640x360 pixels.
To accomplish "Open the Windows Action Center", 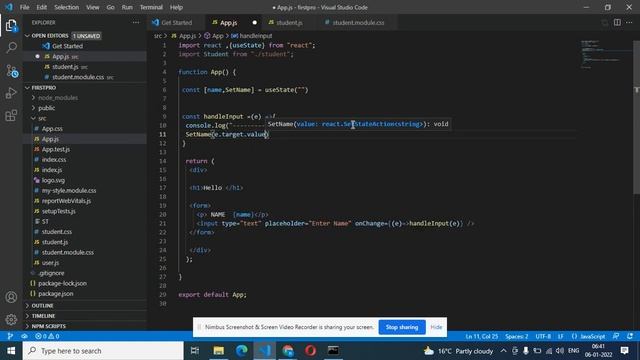I will point(624,351).
